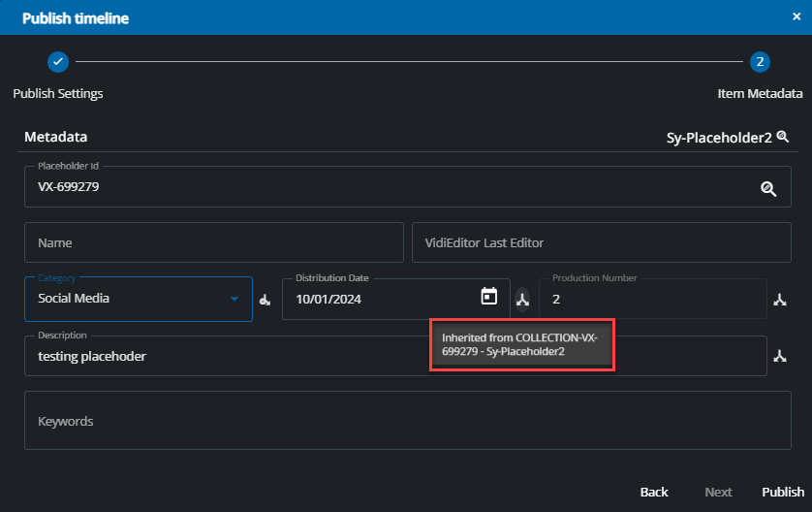Select step 2 Item Metadata

760,62
